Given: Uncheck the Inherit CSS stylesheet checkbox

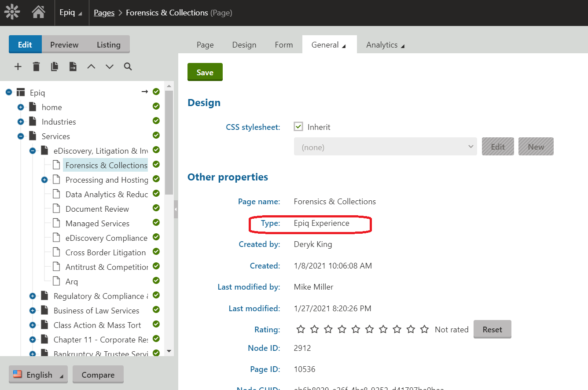Looking at the screenshot, I should tap(298, 127).
